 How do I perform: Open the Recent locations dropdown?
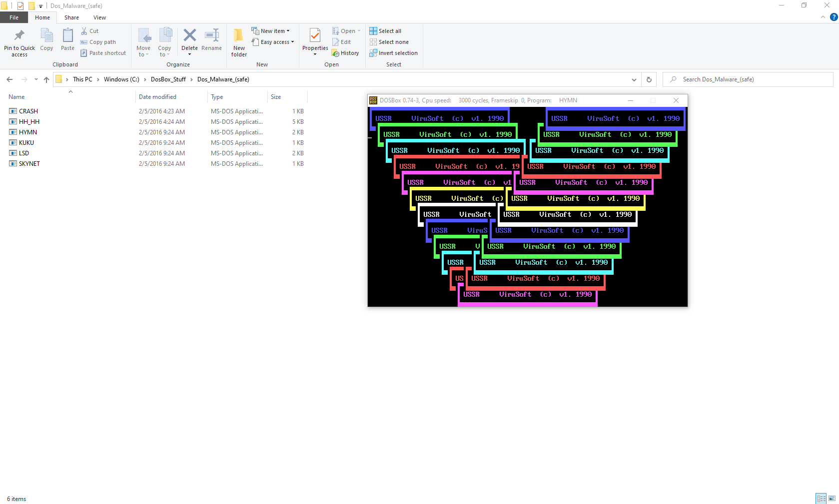click(36, 79)
